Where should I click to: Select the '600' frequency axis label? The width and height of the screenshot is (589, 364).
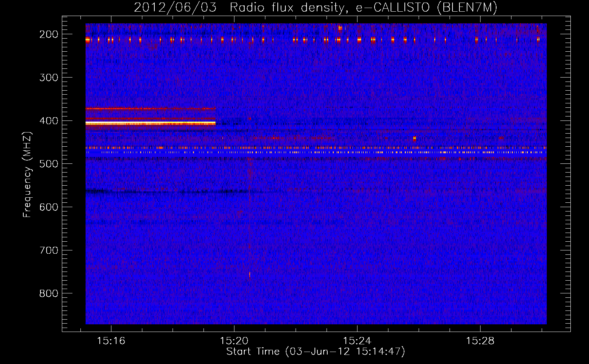coord(49,207)
